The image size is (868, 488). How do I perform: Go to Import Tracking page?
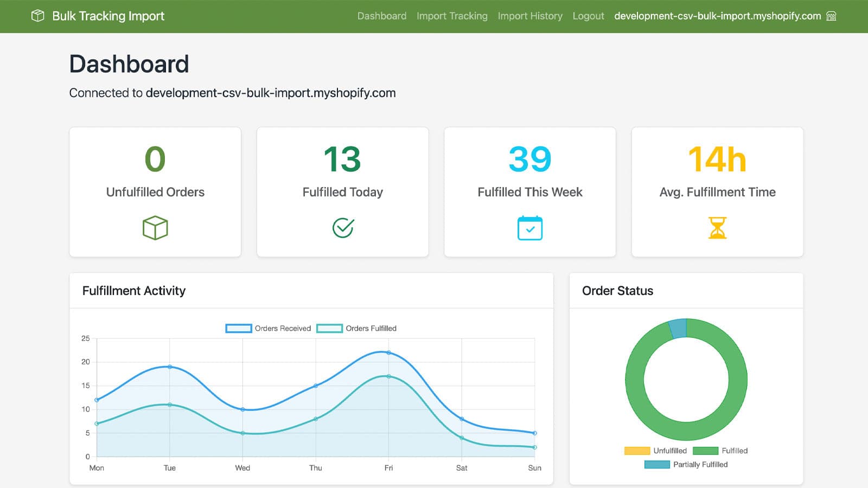tap(452, 16)
